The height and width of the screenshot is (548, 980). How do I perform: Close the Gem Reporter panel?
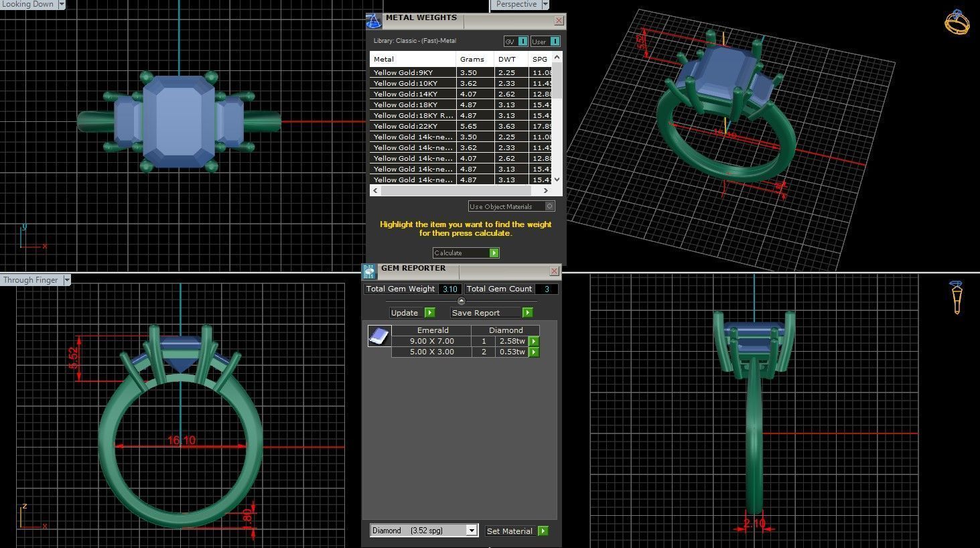click(x=554, y=271)
